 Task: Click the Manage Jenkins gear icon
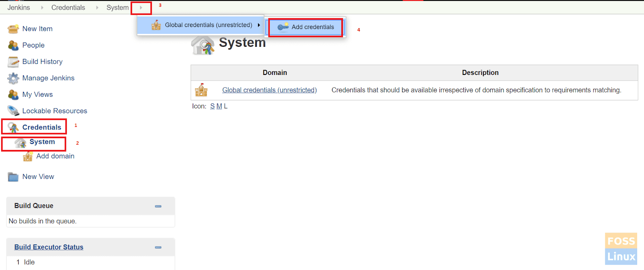point(13,78)
